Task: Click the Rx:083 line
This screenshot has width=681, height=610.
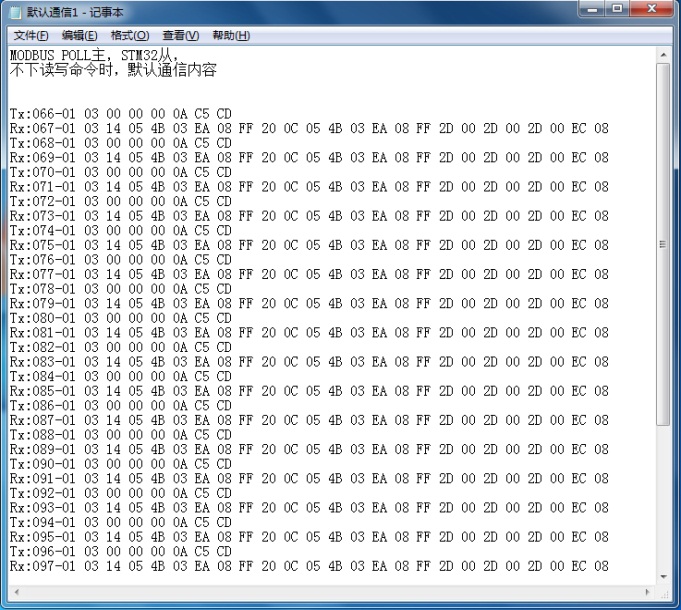Action: coord(309,362)
